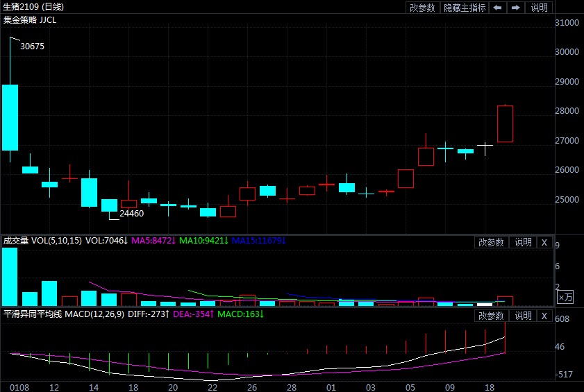This screenshot has width=584, height=392.
Task: Click the 成交量 VOL(5,10,15) label
Action: [42, 241]
